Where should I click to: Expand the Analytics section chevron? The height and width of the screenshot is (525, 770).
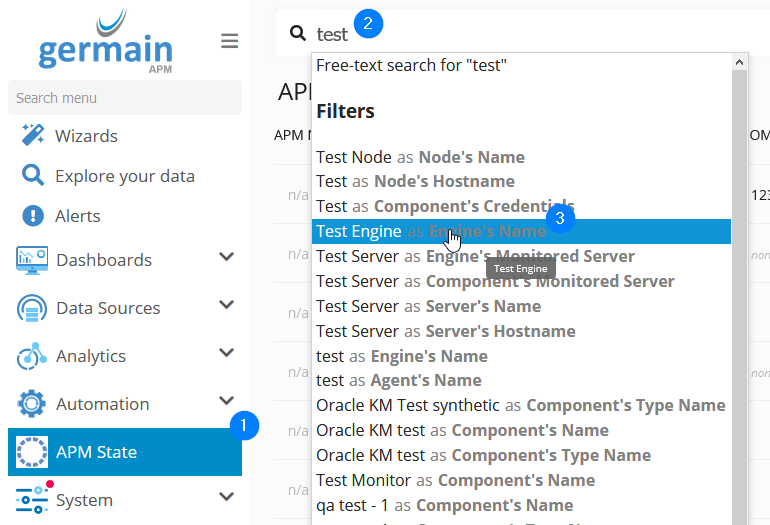[x=226, y=354]
